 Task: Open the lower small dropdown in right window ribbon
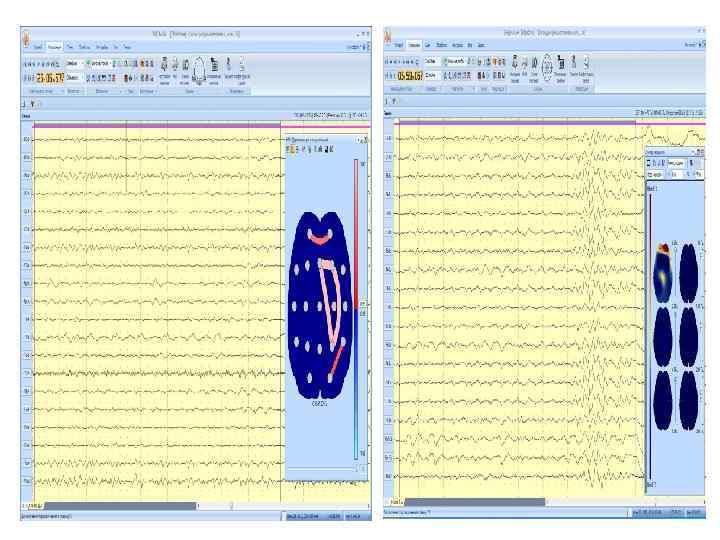tap(432, 75)
